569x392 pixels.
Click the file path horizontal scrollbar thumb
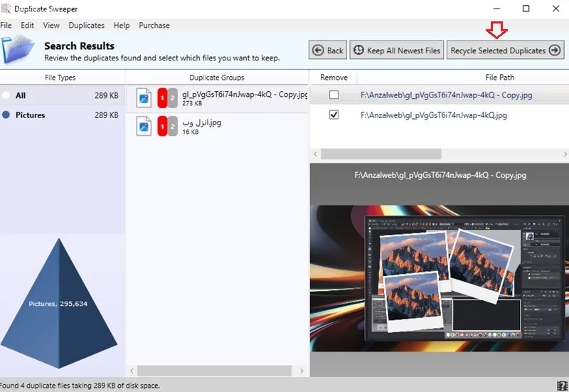[x=381, y=154]
